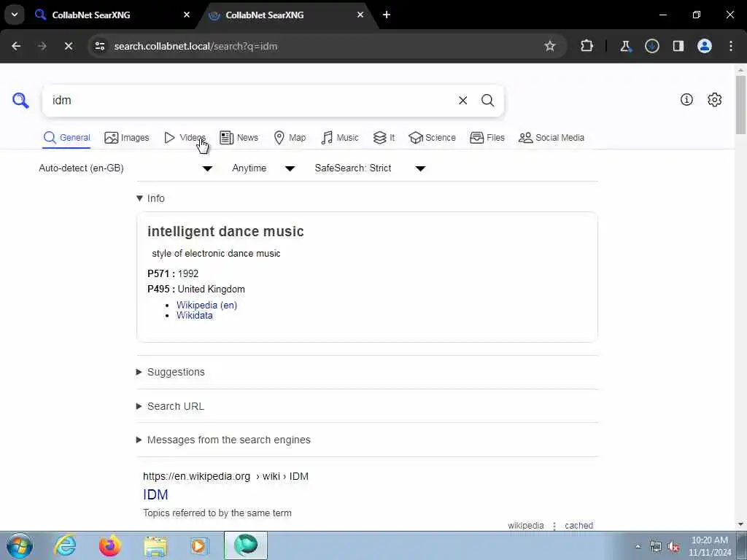Click the muted volume tray icon
This screenshot has height=560, width=747.
tap(673, 547)
